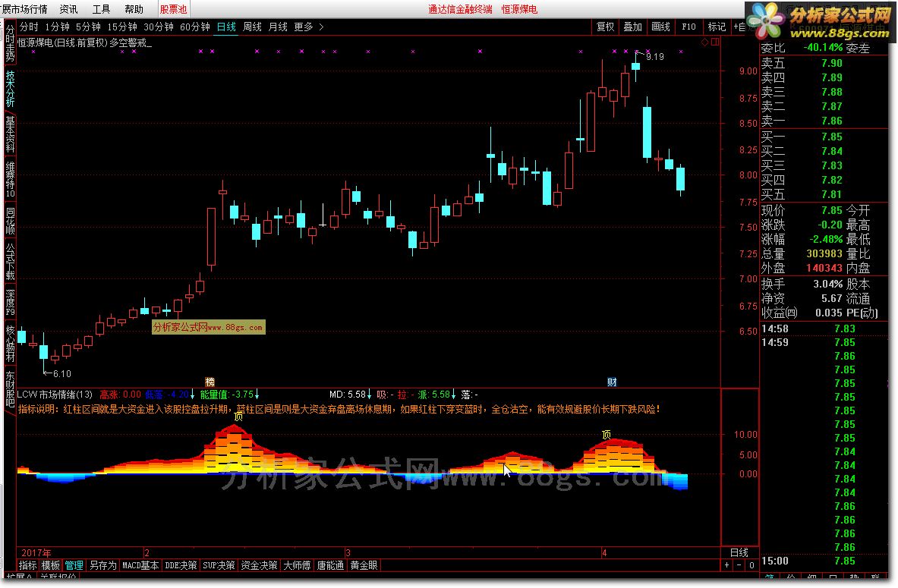Click the 换手 3.04% value
The width and height of the screenshot is (898, 588).
click(x=827, y=284)
